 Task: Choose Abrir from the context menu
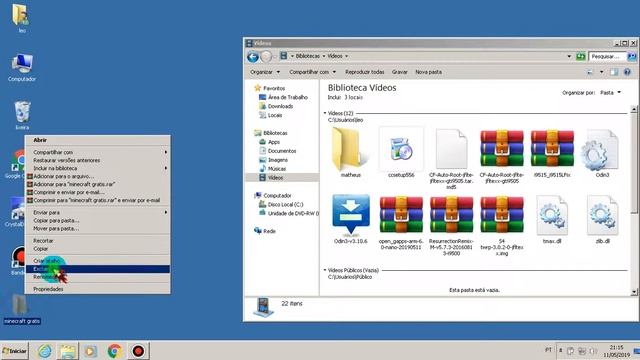click(x=98, y=140)
